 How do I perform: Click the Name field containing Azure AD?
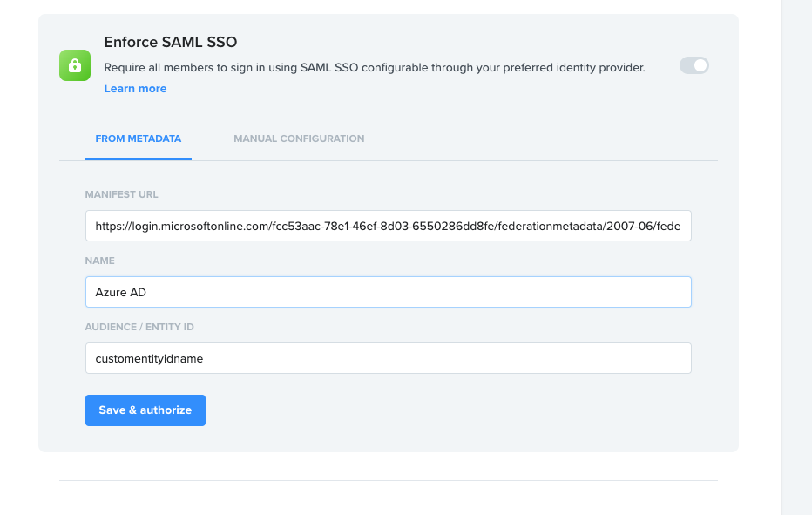tap(388, 292)
